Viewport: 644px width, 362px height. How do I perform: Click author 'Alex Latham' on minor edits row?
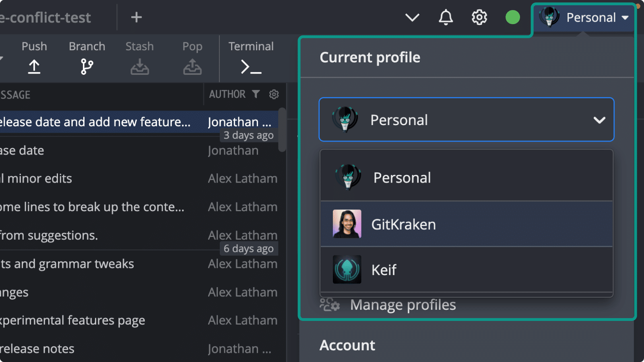coord(243,179)
